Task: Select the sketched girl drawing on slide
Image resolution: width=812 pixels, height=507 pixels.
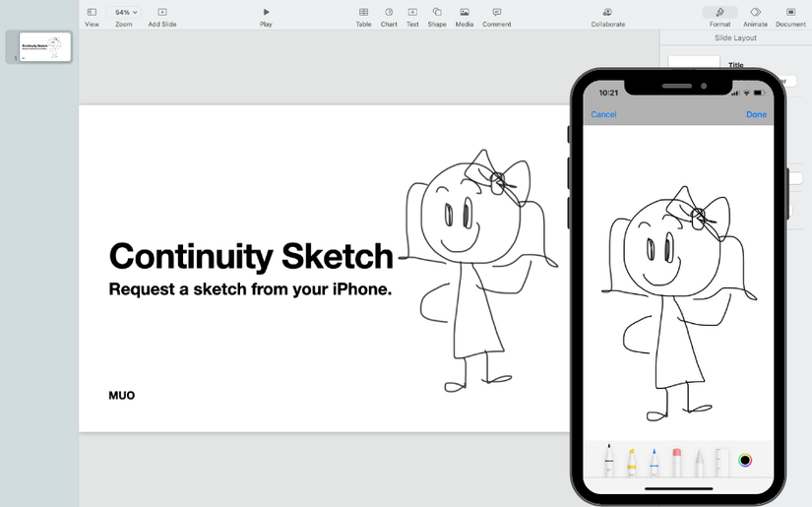Action: (478, 271)
